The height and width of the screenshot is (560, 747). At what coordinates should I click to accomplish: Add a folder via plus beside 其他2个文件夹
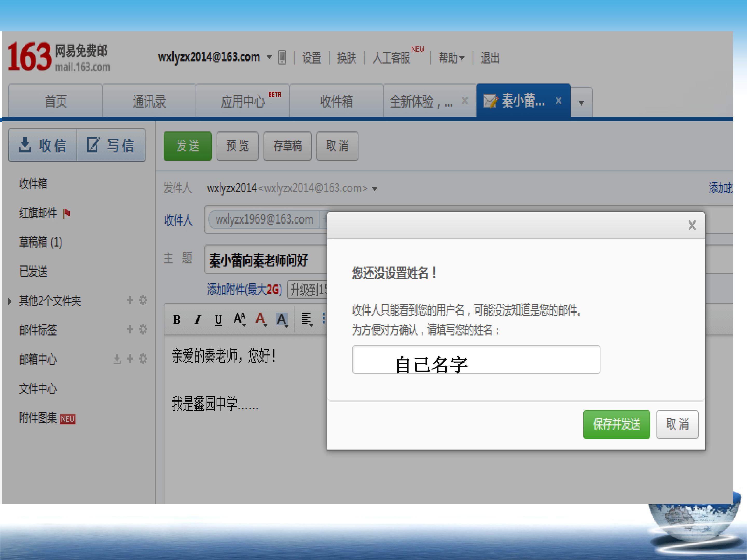click(x=130, y=300)
